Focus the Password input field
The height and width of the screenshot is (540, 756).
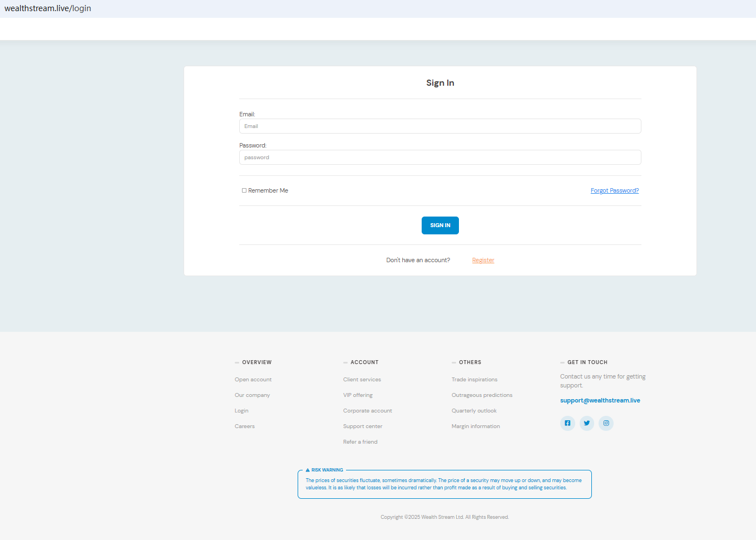coord(439,158)
